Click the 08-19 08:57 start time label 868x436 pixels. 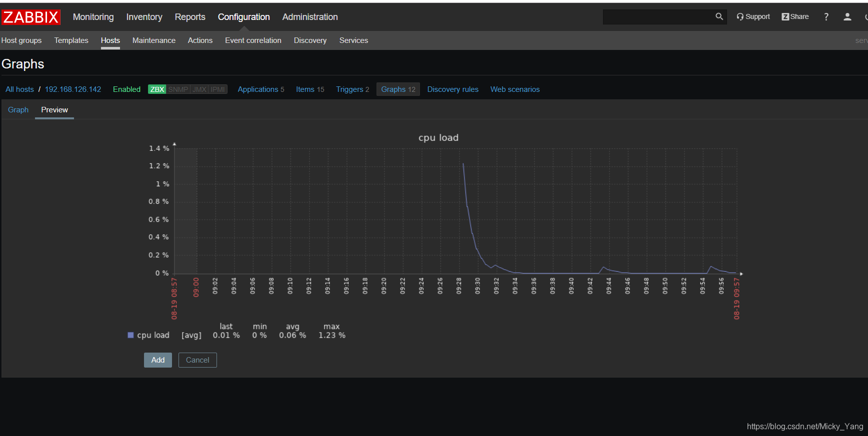click(x=174, y=299)
